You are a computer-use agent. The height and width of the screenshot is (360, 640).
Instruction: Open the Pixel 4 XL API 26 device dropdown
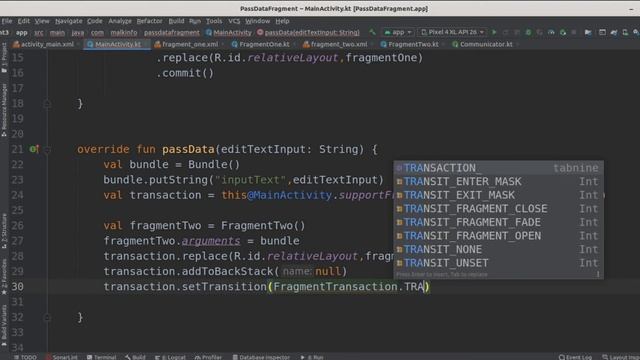click(x=452, y=32)
